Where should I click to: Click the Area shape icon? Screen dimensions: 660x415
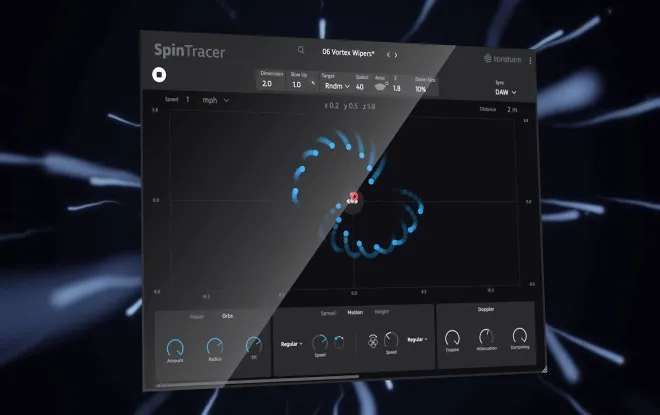coord(380,87)
